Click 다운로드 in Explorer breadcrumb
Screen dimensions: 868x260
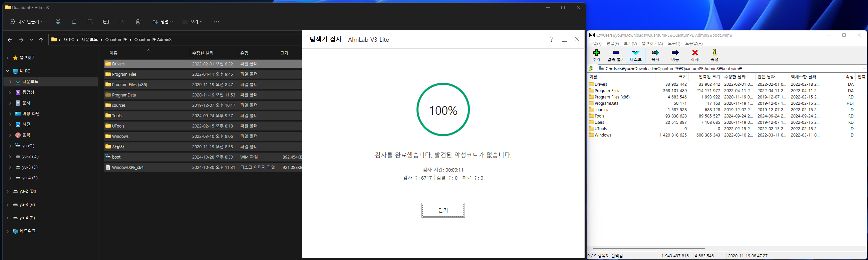click(x=89, y=40)
